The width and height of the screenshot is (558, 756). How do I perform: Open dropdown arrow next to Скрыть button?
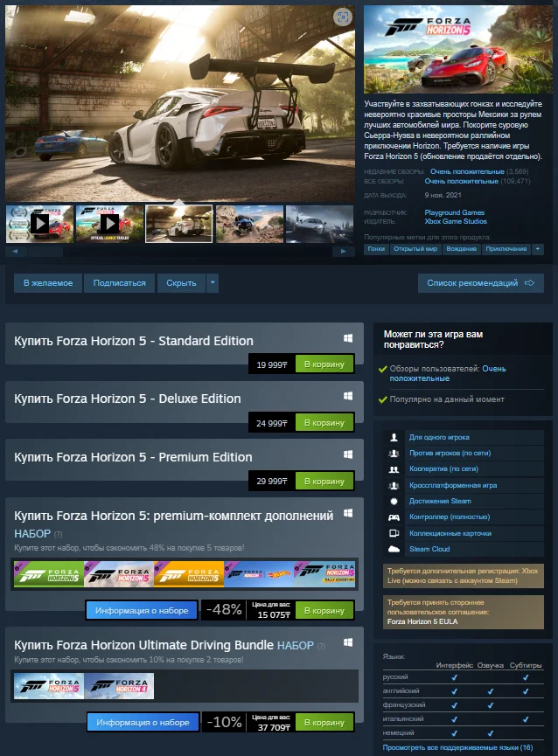pos(213,283)
